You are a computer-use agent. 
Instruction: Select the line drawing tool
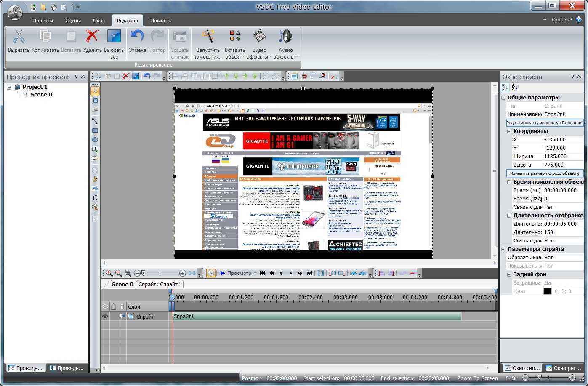coord(95,121)
